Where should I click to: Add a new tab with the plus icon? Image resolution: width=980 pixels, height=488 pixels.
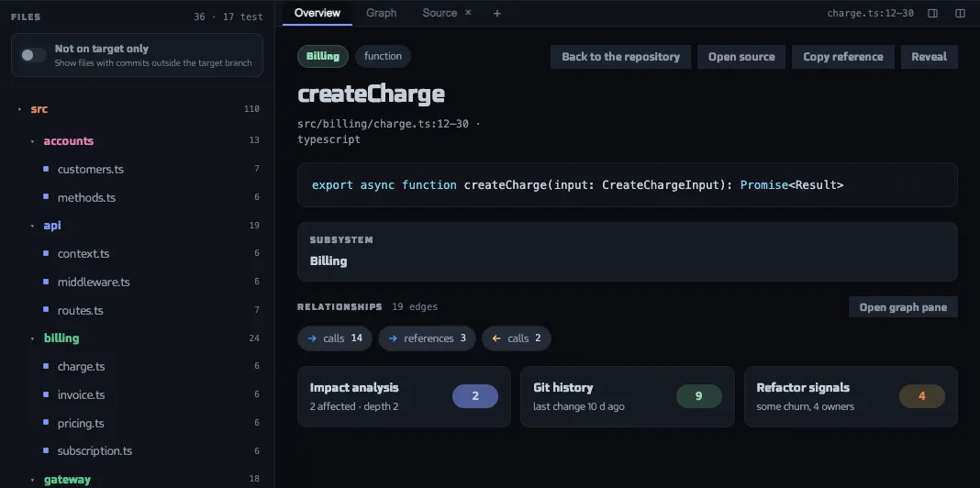(496, 13)
